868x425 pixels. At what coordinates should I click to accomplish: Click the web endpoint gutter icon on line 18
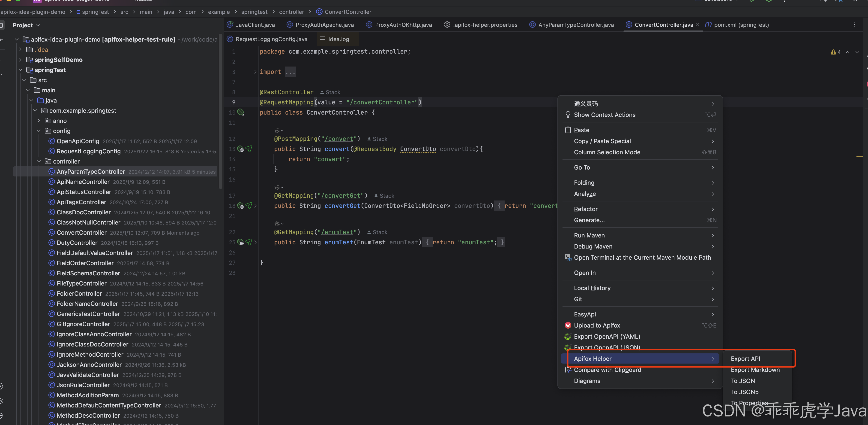click(241, 206)
